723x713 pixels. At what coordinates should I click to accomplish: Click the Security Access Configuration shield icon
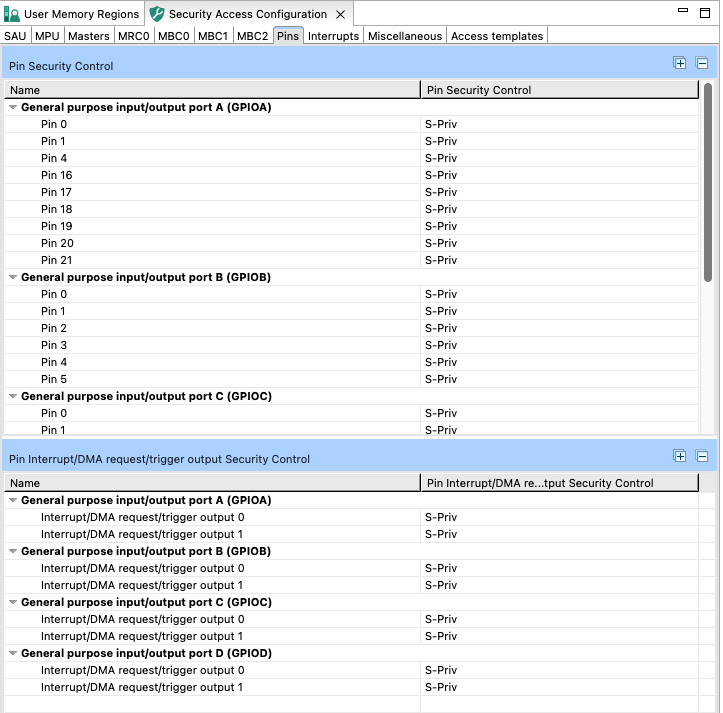click(157, 14)
